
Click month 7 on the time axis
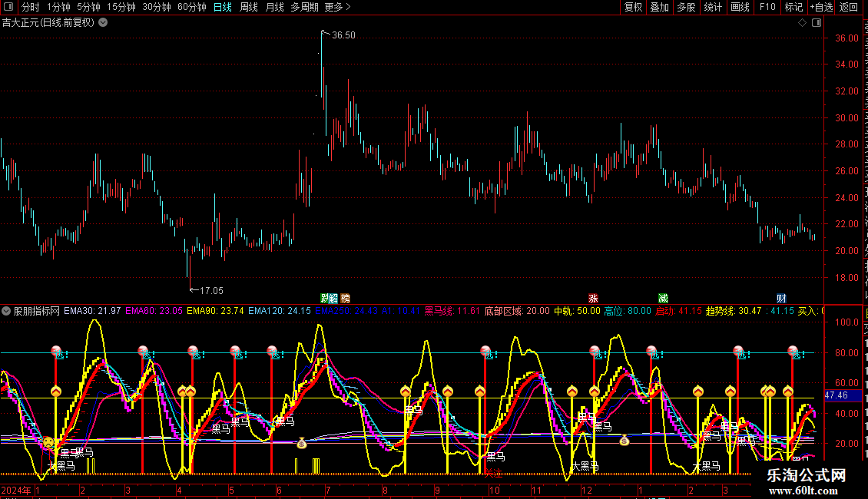tap(328, 490)
